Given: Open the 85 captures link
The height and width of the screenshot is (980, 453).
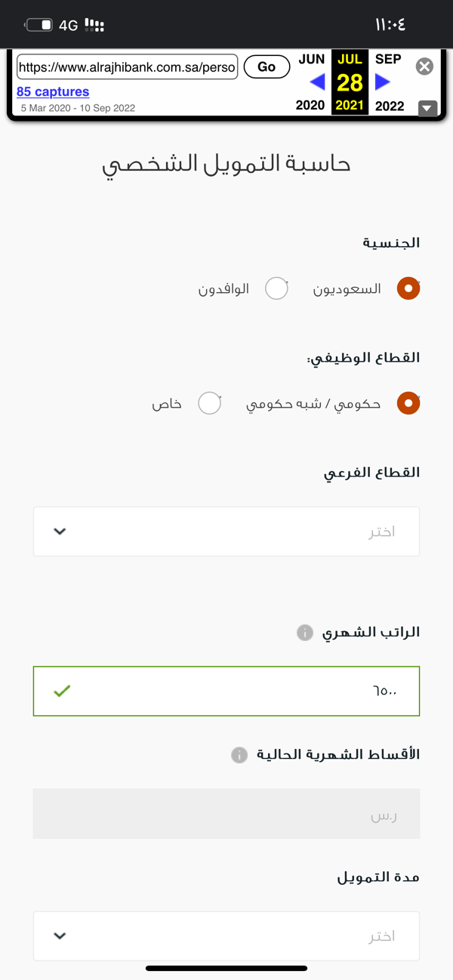Looking at the screenshot, I should [53, 91].
